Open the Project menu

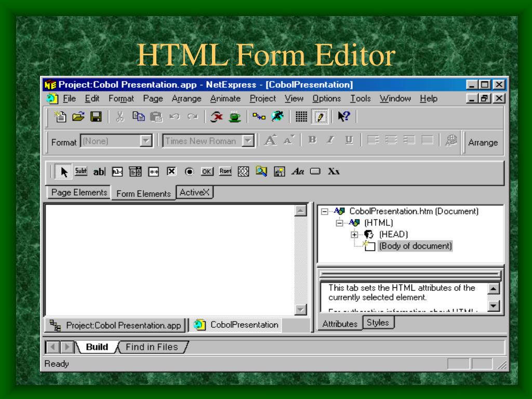tap(262, 98)
